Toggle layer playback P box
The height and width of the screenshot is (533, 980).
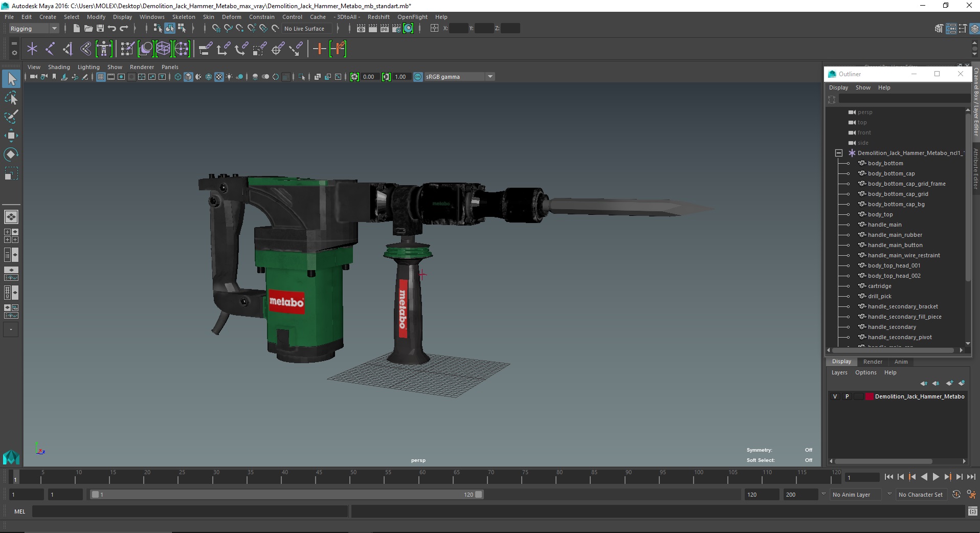[x=847, y=396]
